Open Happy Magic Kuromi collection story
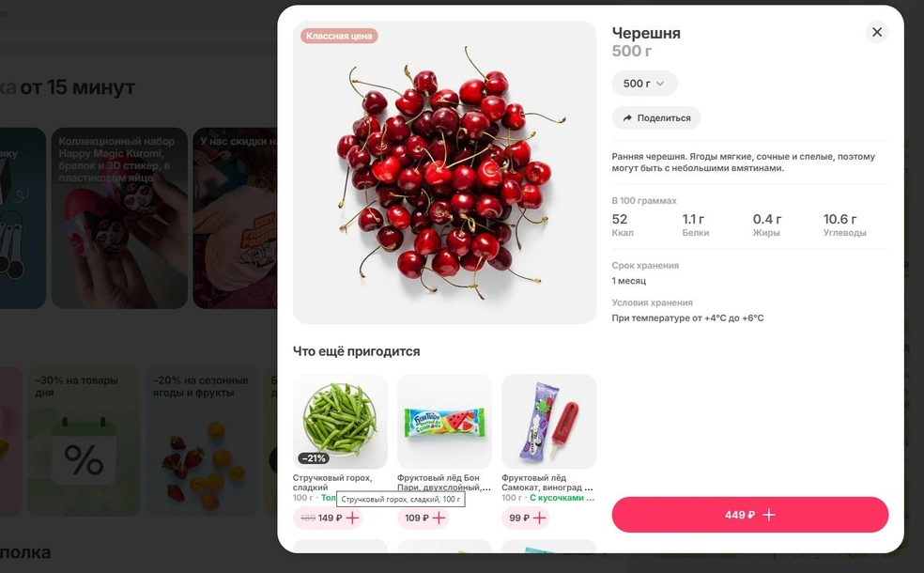 point(119,218)
